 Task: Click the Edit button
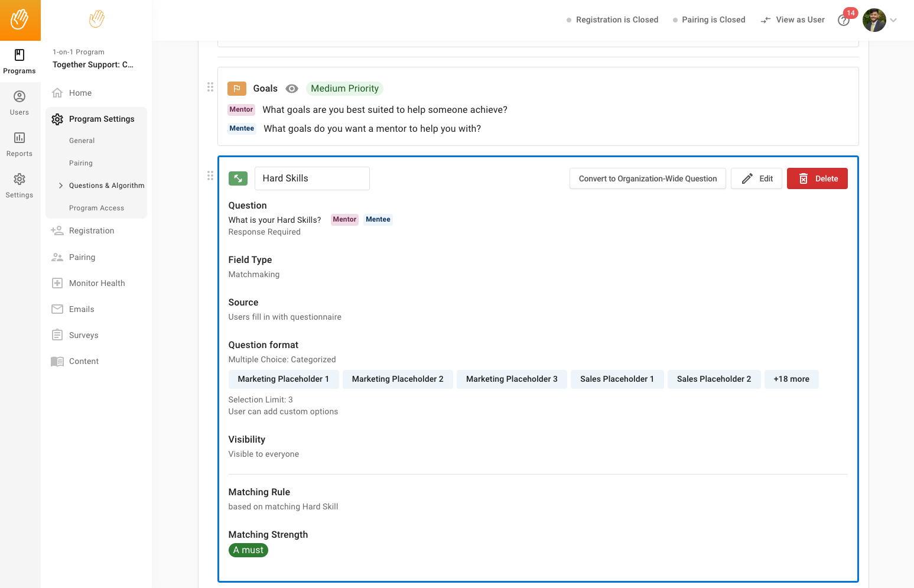tap(757, 178)
